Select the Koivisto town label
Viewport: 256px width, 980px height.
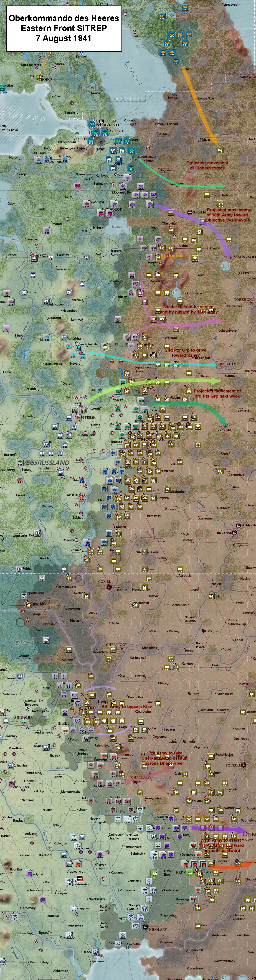click(x=59, y=96)
